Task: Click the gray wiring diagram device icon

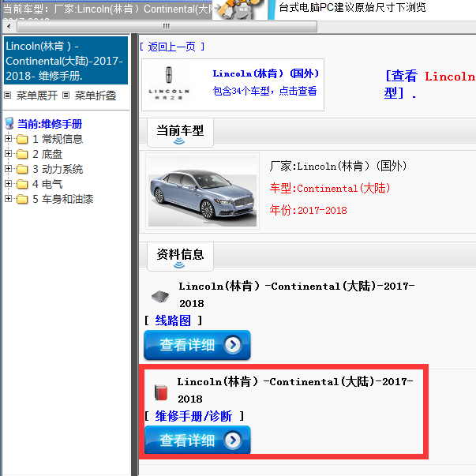Action: (x=160, y=296)
